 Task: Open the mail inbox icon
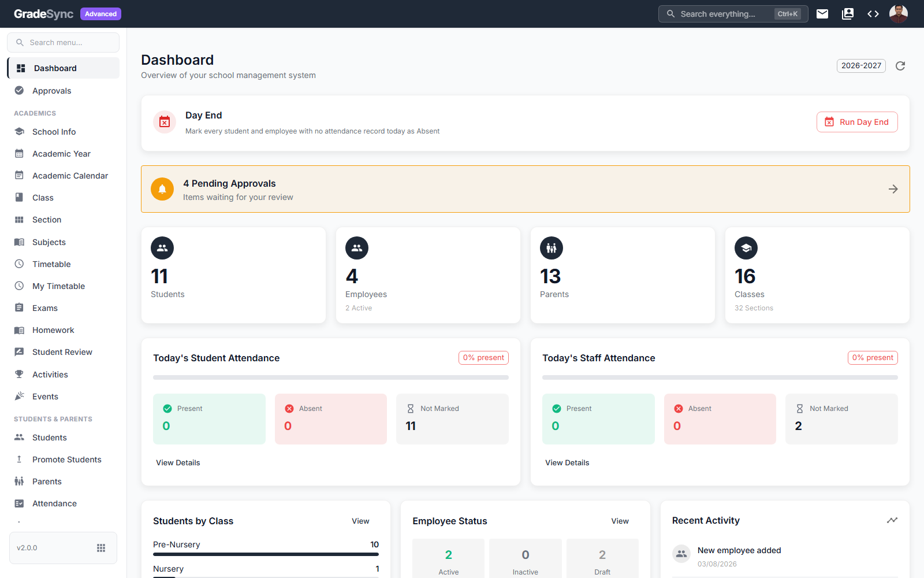(x=822, y=14)
